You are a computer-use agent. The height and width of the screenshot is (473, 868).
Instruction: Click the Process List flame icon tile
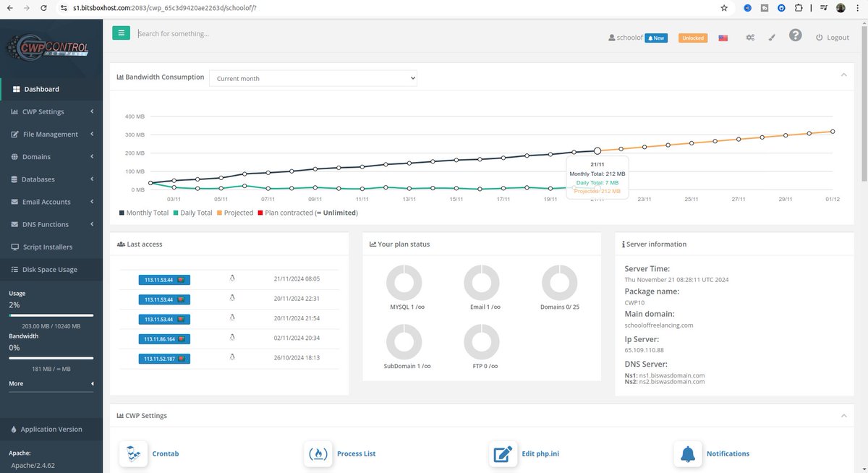[318, 454]
